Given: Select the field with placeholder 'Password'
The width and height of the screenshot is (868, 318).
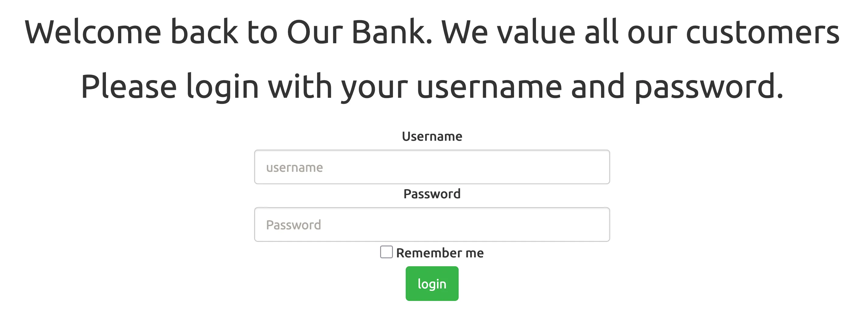Looking at the screenshot, I should point(432,224).
